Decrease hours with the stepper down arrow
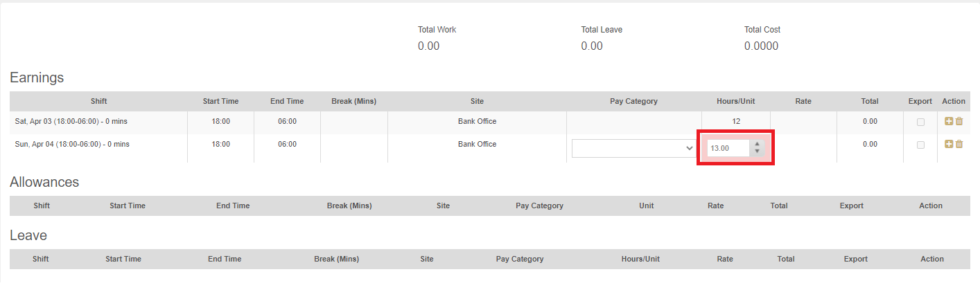Image resolution: width=980 pixels, height=283 pixels. [x=758, y=152]
